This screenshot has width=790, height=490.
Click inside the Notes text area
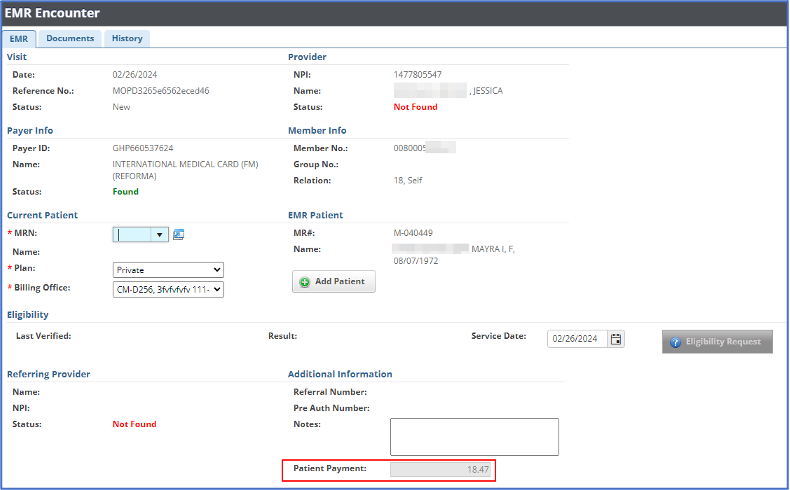(473, 436)
